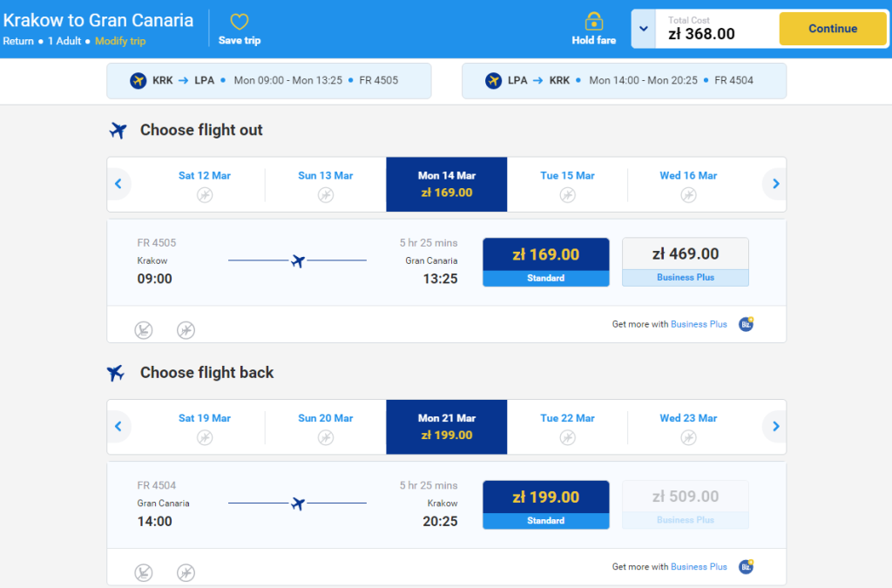Select the Sun 20 Mar return date tab

(326, 427)
